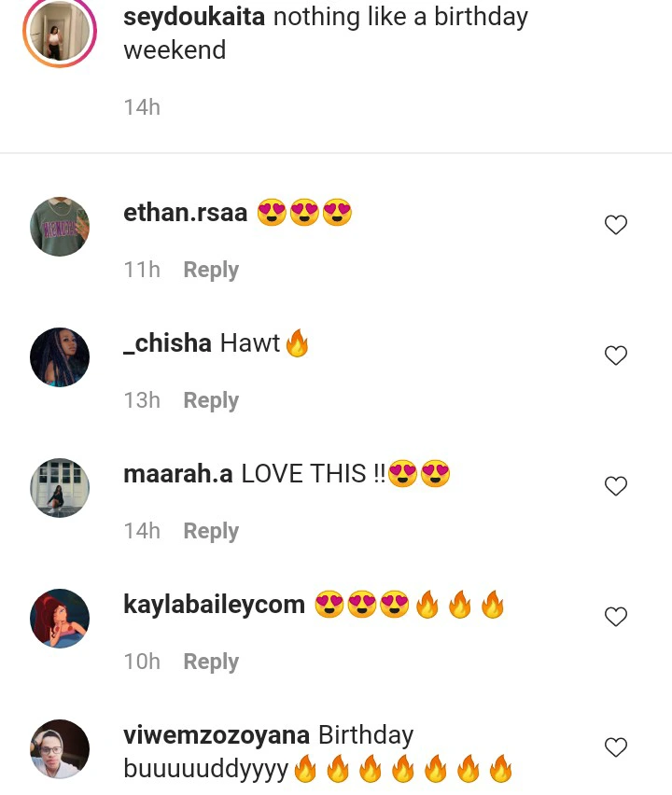The width and height of the screenshot is (672, 795).
Task: Open kaylabaileycom's avatar image
Action: coord(60,619)
